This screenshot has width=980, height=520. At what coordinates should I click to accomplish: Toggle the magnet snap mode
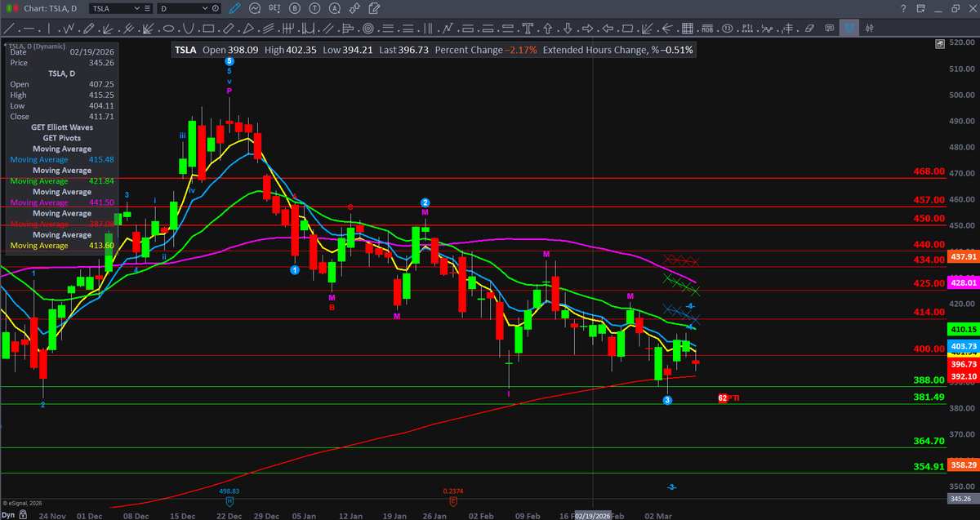[849, 29]
